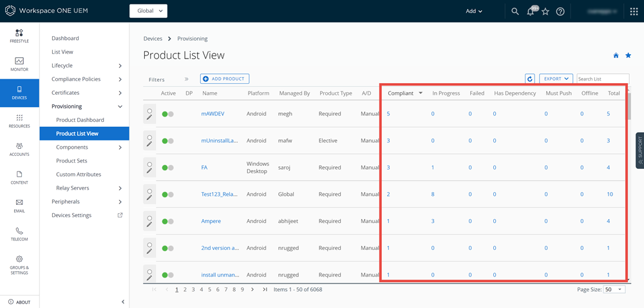The width and height of the screenshot is (644, 308).
Task: Open the app launcher grid icon
Action: [x=634, y=12]
